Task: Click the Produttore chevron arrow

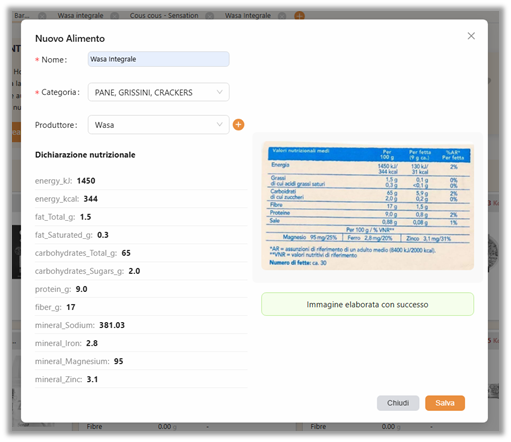Action: click(x=219, y=124)
